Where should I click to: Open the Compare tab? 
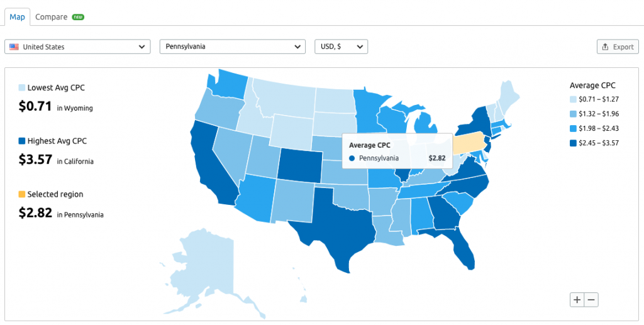click(x=51, y=17)
